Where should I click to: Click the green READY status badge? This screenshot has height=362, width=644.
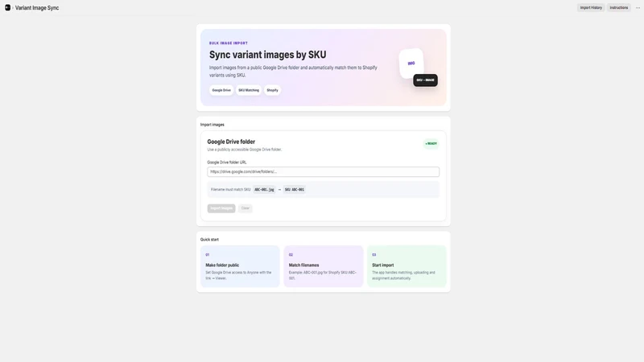[431, 144]
